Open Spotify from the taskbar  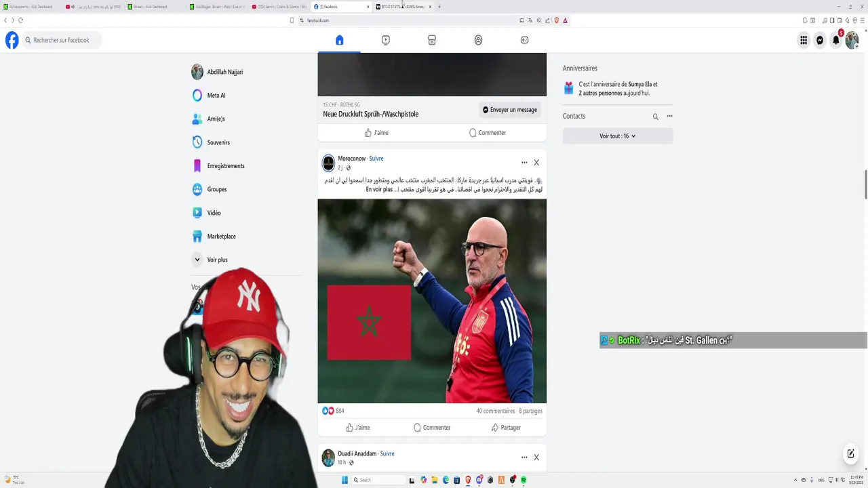524,480
